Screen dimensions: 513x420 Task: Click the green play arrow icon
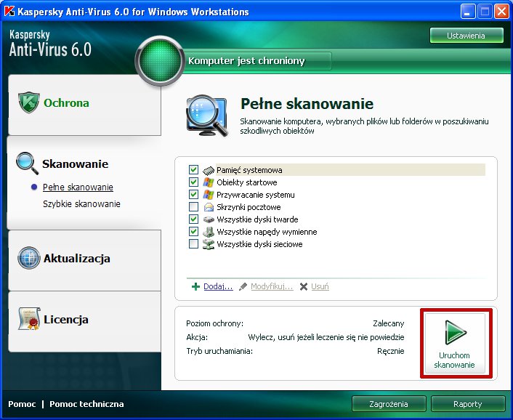pos(455,332)
